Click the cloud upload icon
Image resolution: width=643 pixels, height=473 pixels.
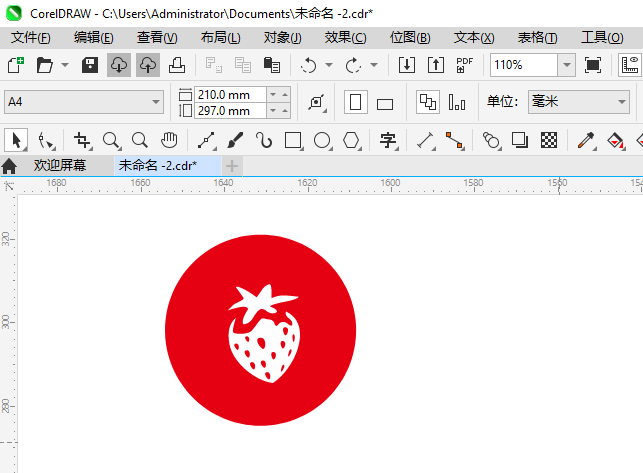pyautogui.click(x=148, y=65)
